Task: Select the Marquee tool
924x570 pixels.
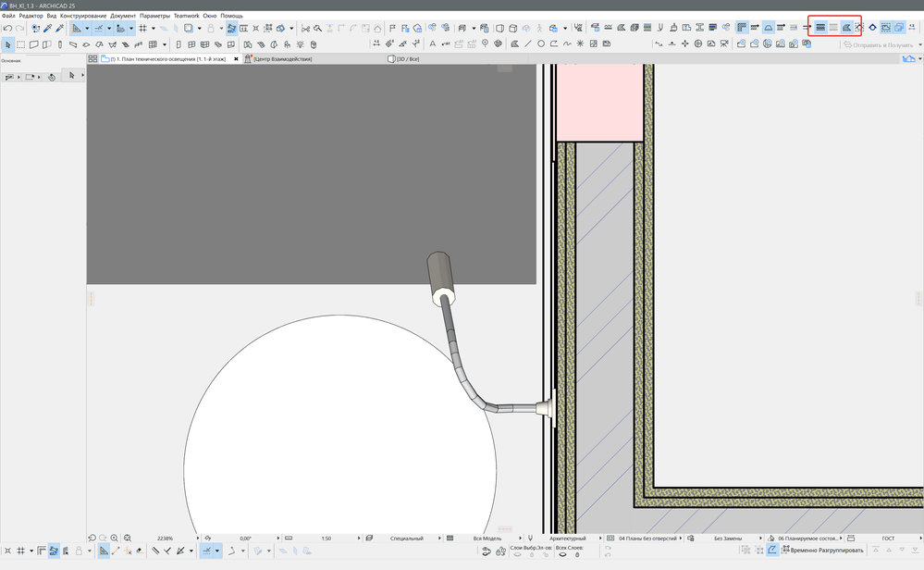Action: tap(20, 44)
